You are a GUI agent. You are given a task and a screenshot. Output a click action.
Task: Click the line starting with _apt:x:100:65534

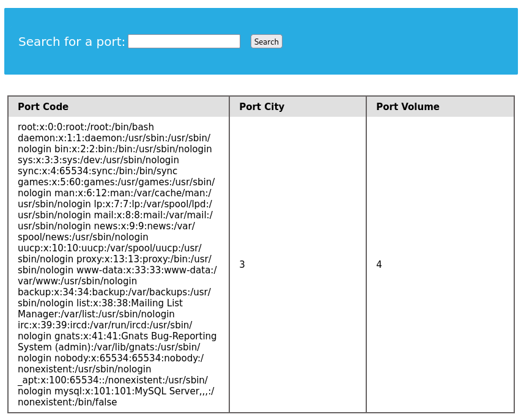113,380
